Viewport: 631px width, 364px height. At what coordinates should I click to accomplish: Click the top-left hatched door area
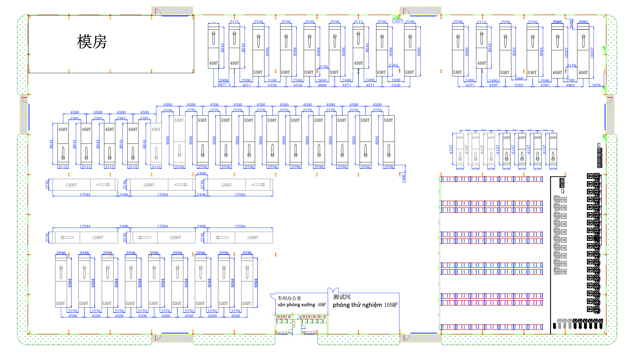173,11
